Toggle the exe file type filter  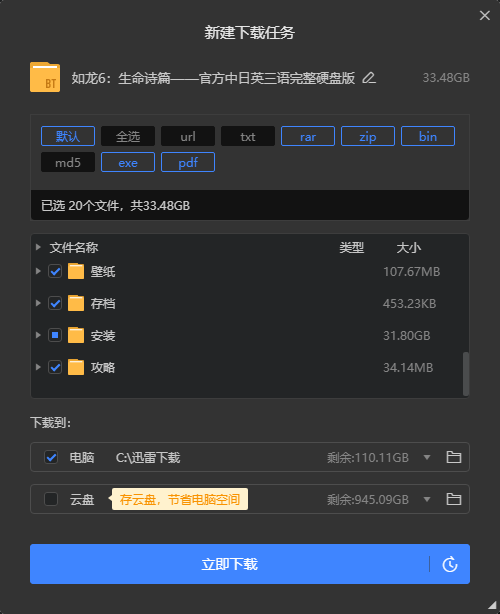tap(128, 162)
